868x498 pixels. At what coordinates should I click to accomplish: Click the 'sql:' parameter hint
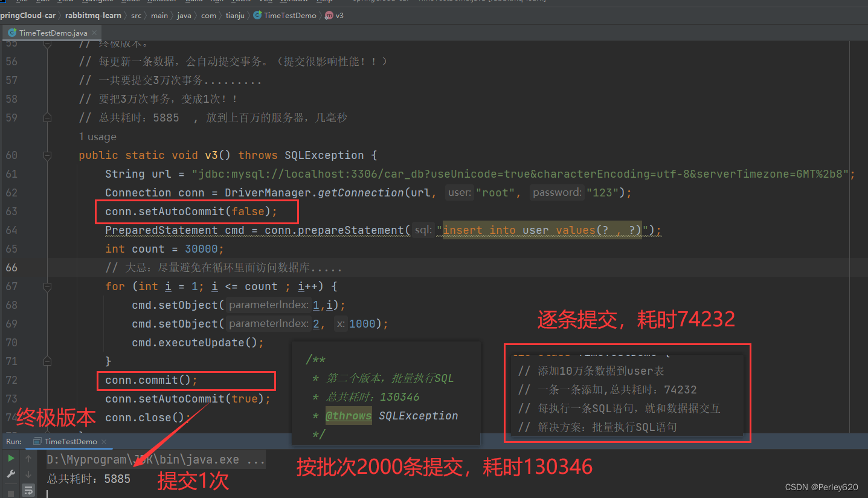pyautogui.click(x=423, y=230)
